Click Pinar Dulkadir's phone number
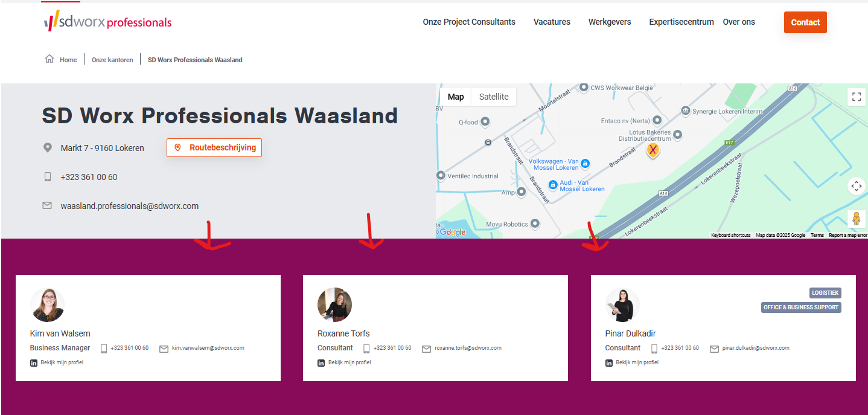Viewport: 868px width, 415px height. click(680, 348)
